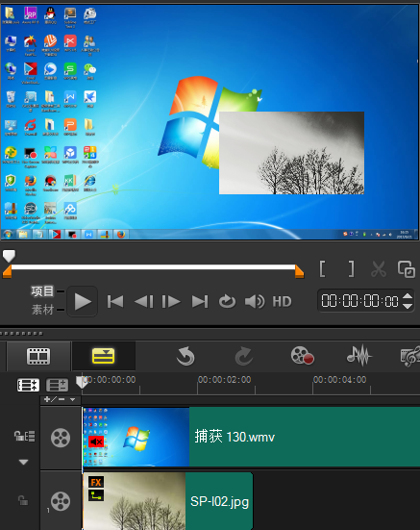Click the scissors Split Clip icon
The height and width of the screenshot is (530, 420).
coord(379,269)
